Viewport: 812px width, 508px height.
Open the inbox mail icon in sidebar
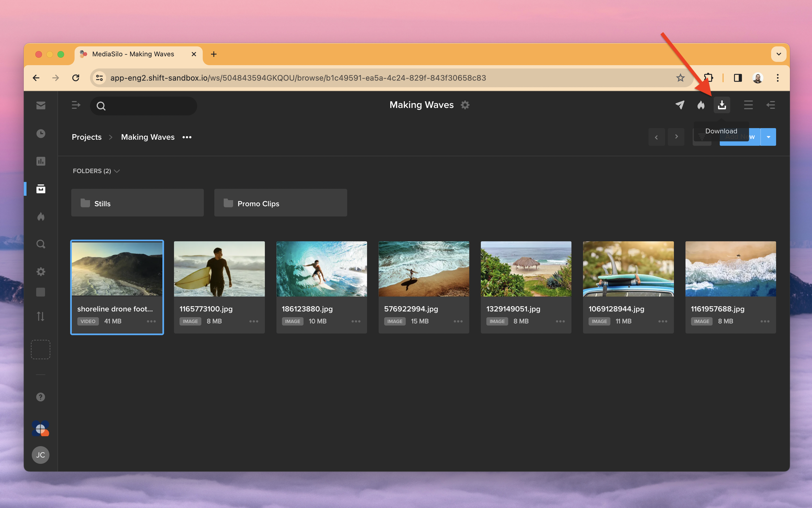tap(41, 105)
